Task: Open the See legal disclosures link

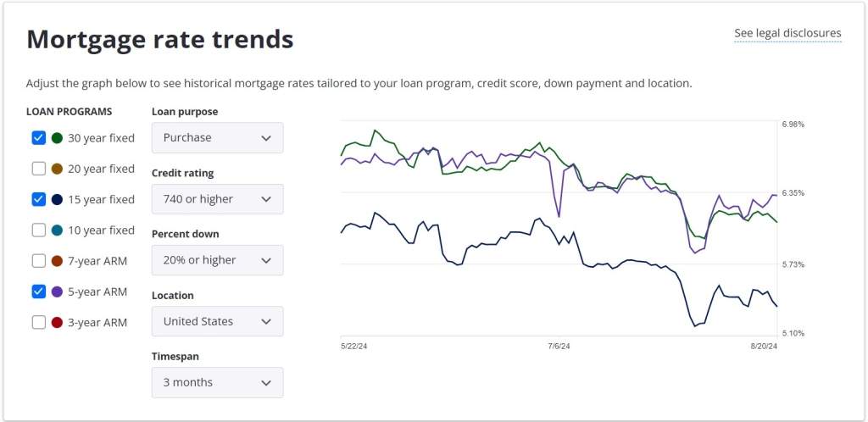Action: click(x=787, y=34)
